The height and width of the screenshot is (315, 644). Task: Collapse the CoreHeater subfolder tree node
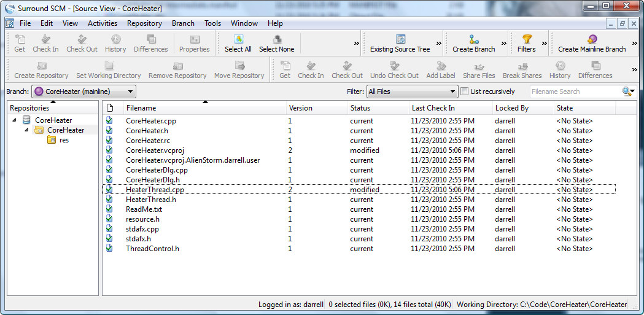point(27,130)
